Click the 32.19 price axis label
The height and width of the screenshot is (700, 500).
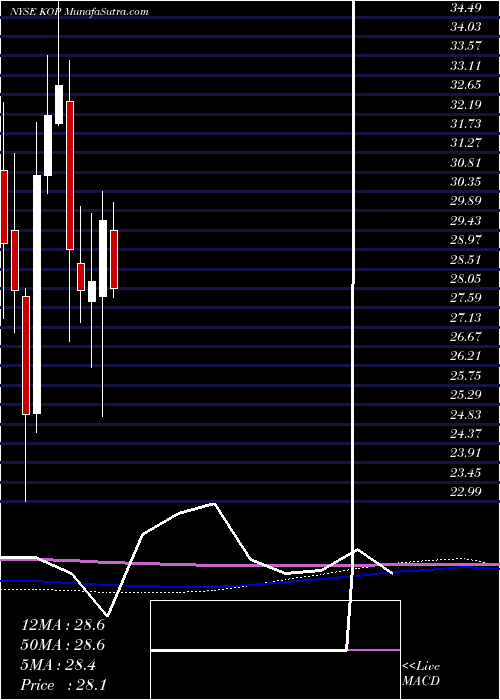466,104
